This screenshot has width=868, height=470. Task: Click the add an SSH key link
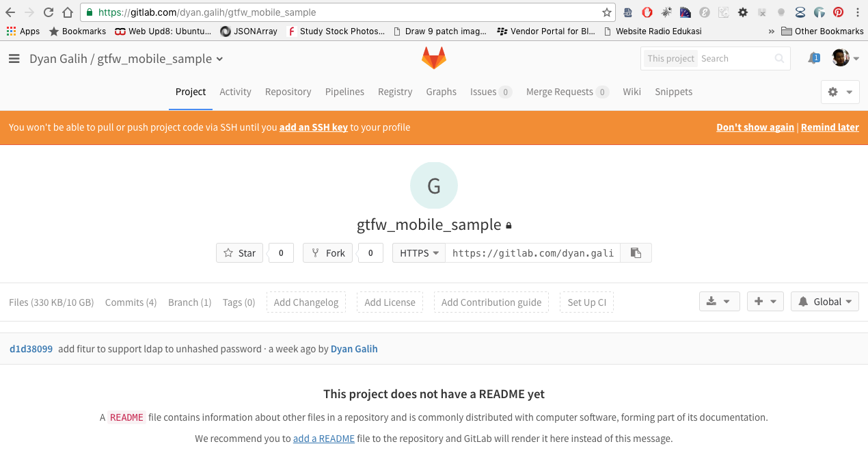[x=314, y=127]
